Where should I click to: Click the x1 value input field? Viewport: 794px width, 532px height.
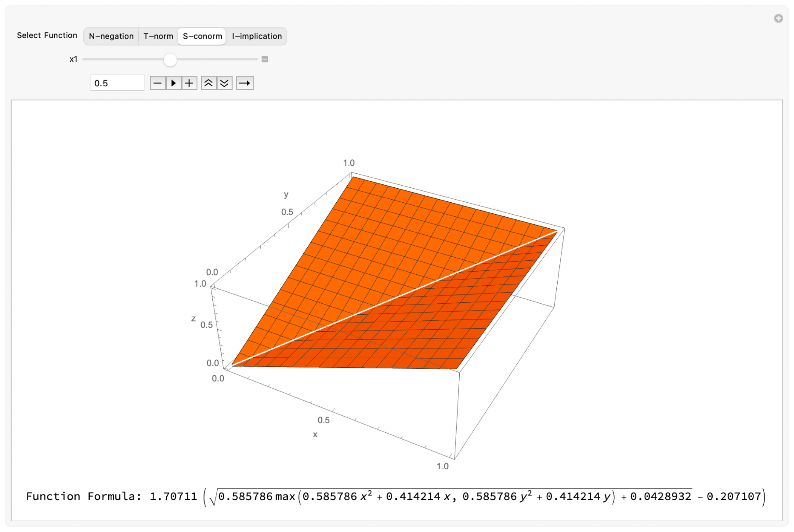(117, 83)
